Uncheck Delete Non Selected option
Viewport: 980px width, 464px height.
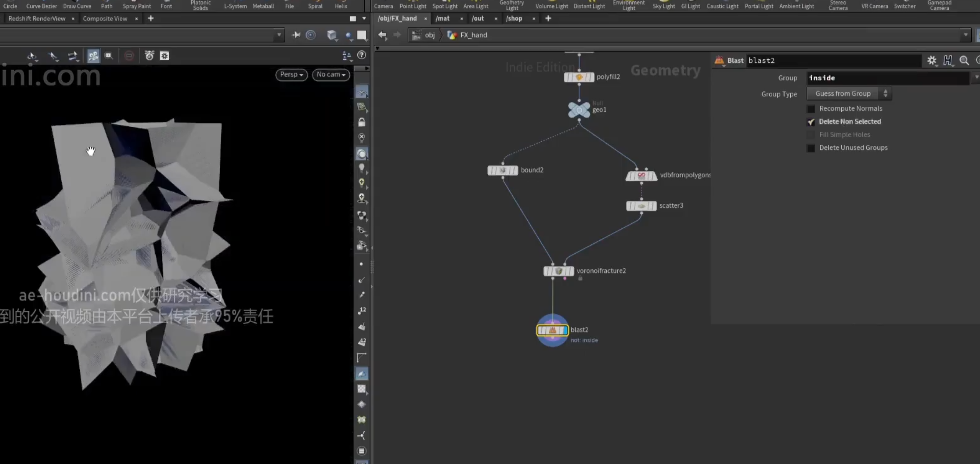[811, 122]
